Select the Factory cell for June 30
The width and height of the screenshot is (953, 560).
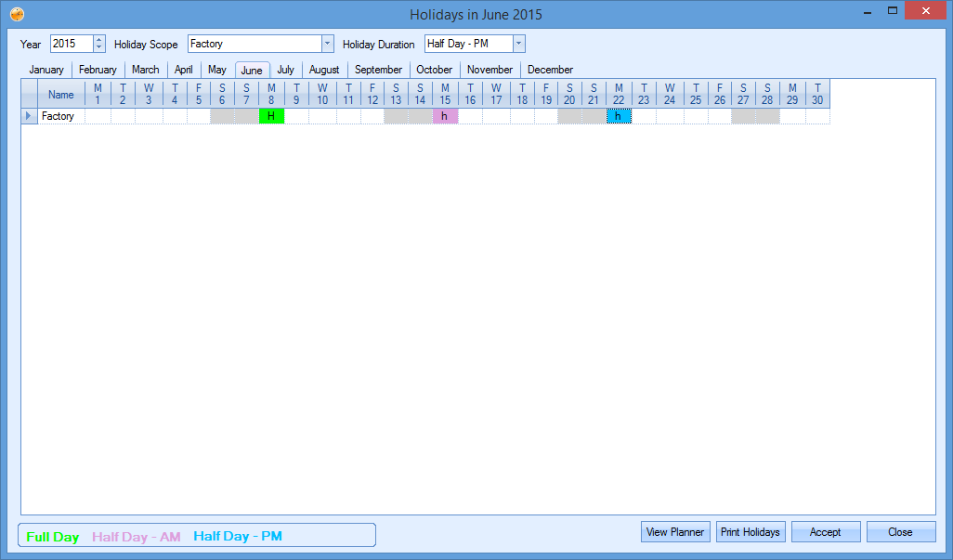pyautogui.click(x=817, y=116)
